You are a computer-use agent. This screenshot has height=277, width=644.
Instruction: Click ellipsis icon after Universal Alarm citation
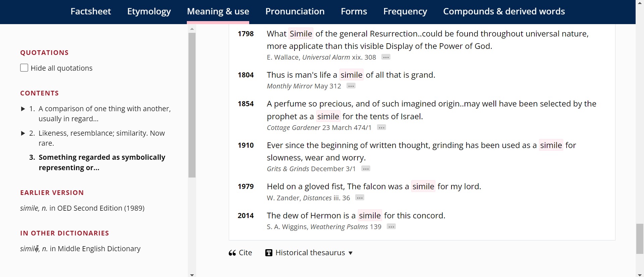tap(386, 57)
